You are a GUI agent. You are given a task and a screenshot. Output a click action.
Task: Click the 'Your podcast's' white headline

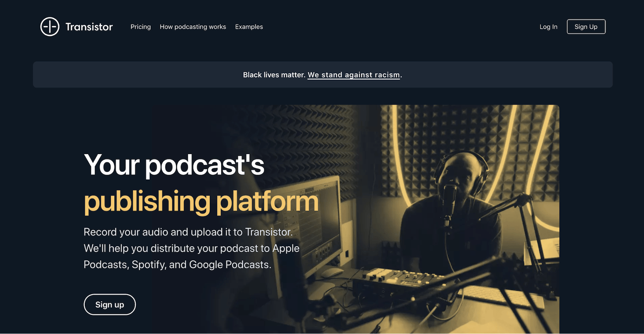174,165
